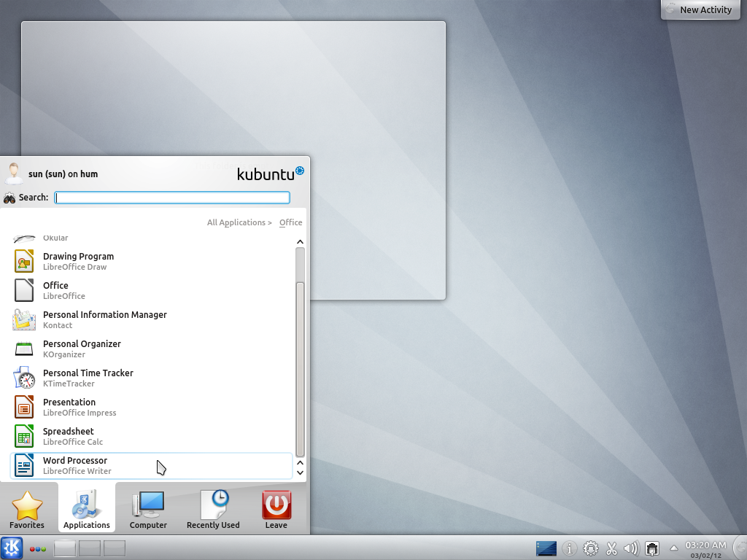Viewport: 747px width, 560px height.
Task: Click the user avatar icon
Action: click(13, 174)
